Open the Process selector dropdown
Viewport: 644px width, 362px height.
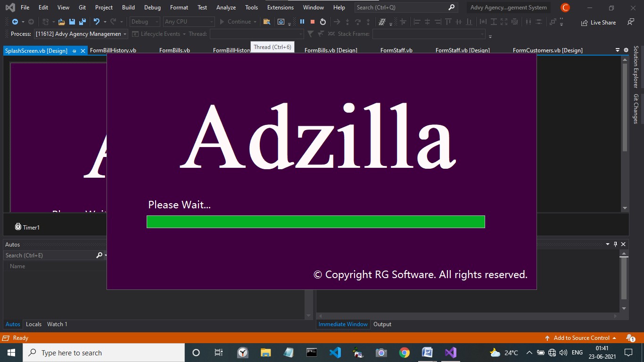pos(81,34)
